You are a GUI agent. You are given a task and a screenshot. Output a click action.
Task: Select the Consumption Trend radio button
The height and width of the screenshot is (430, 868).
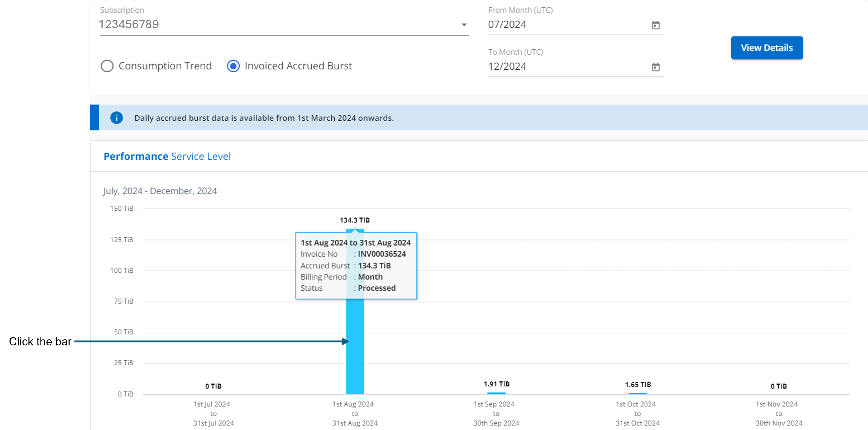click(x=107, y=66)
